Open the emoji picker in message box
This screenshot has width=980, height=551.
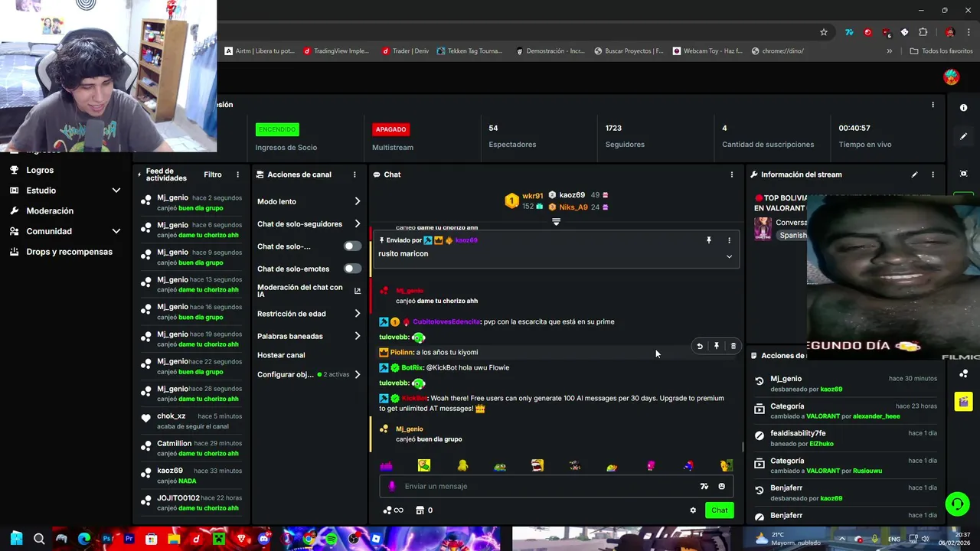pyautogui.click(x=721, y=486)
